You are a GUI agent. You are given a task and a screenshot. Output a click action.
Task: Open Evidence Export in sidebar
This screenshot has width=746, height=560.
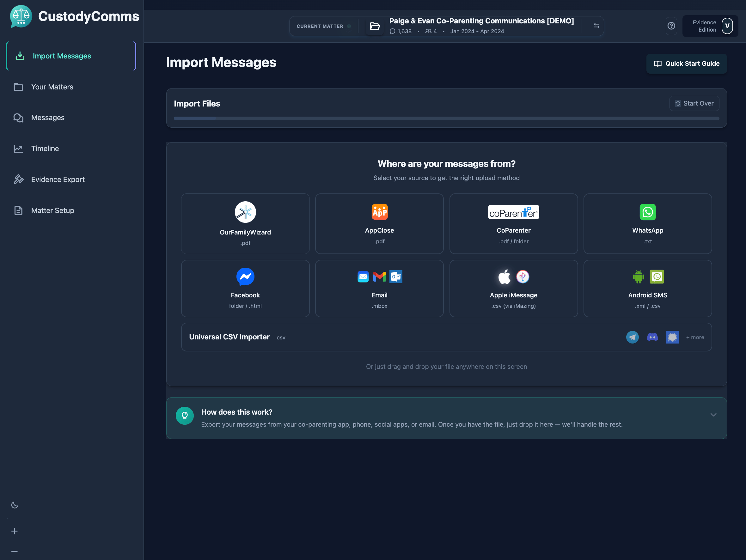click(71, 180)
